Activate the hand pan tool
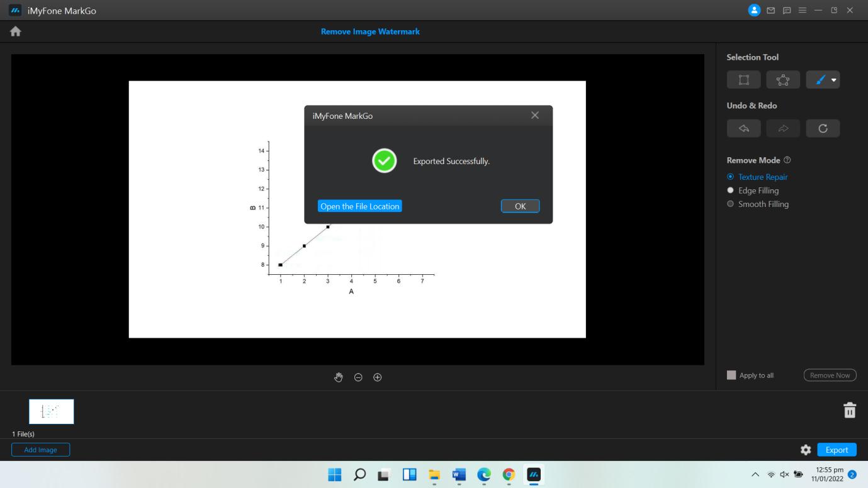The image size is (868, 488). click(x=339, y=377)
